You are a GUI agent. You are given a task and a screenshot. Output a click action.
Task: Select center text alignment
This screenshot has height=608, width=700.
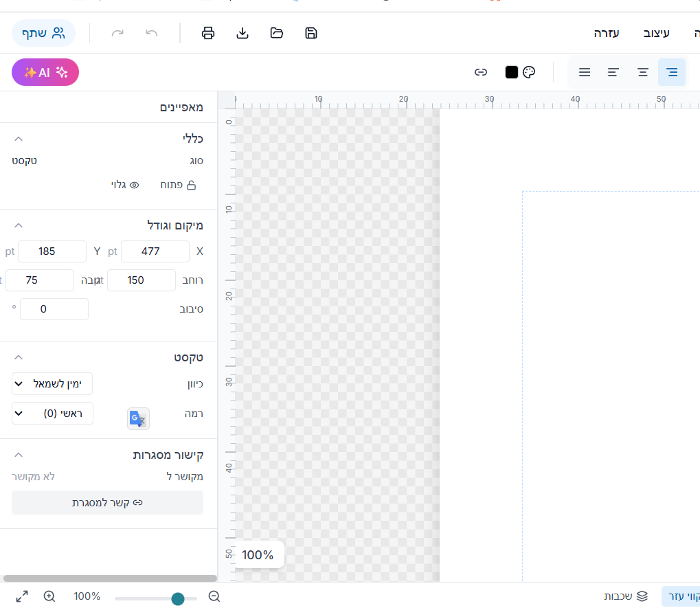[x=643, y=72]
